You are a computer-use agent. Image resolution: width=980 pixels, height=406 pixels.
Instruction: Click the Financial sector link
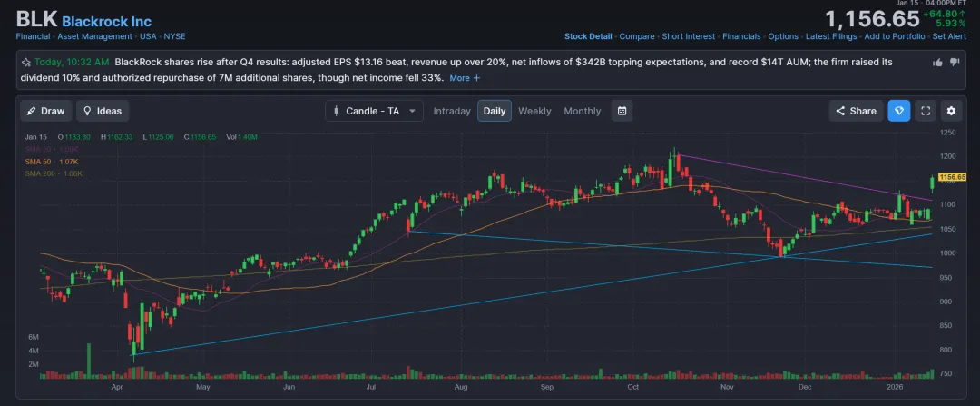(34, 36)
